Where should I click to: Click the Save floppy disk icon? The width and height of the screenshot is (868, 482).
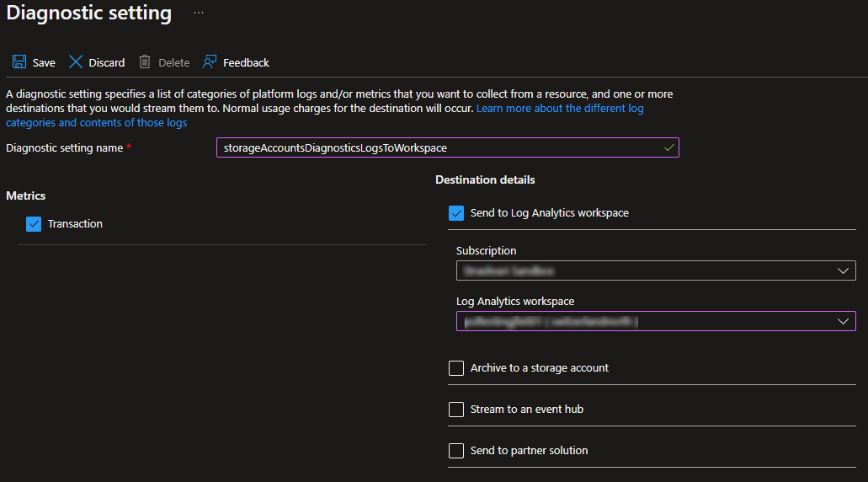(x=19, y=62)
